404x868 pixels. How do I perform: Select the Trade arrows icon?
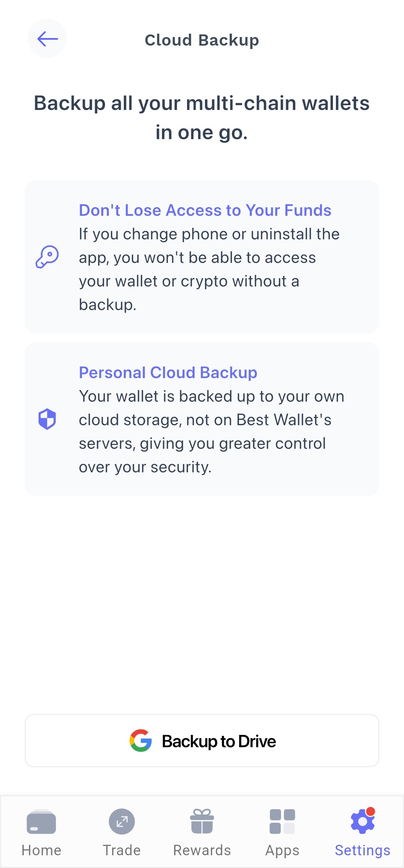pyautogui.click(x=122, y=822)
